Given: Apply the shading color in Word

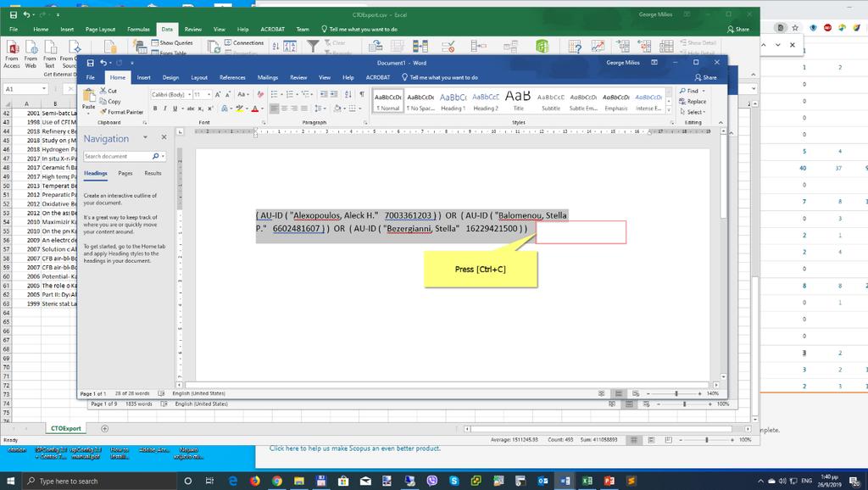Looking at the screenshot, I should click(337, 109).
